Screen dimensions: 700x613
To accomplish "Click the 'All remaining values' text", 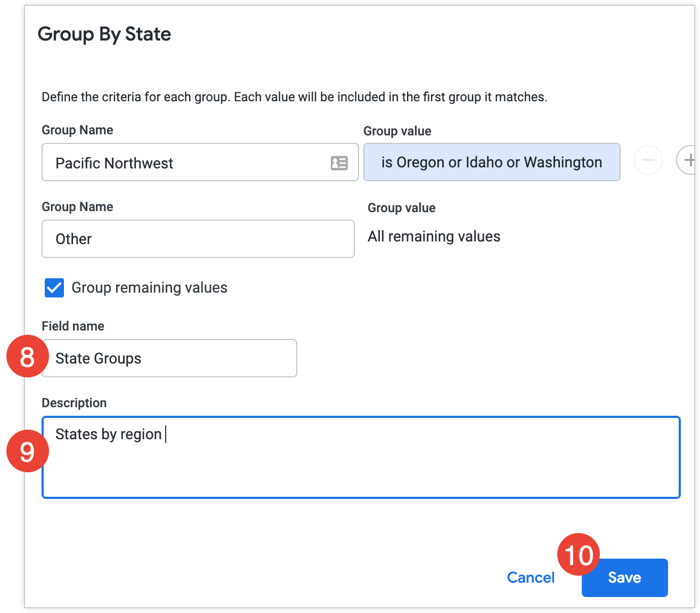I will click(434, 236).
